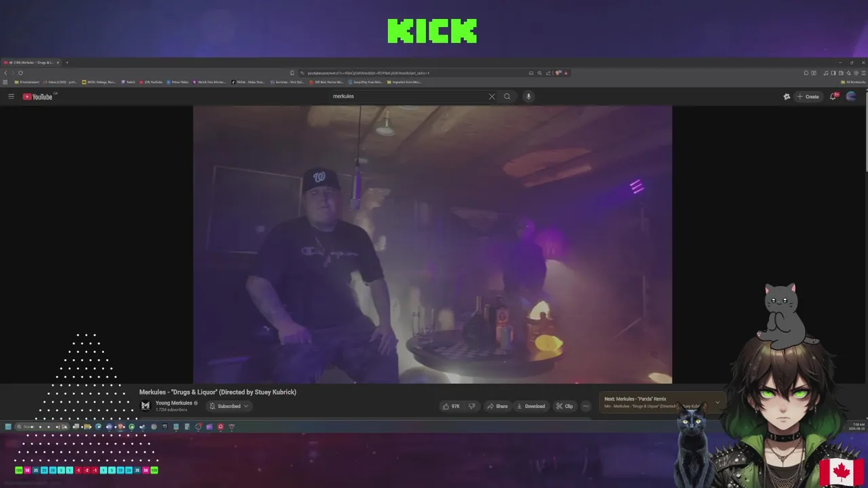868x488 pixels.
Task: Dislike the Drugs & Liquor video
Action: click(472, 406)
